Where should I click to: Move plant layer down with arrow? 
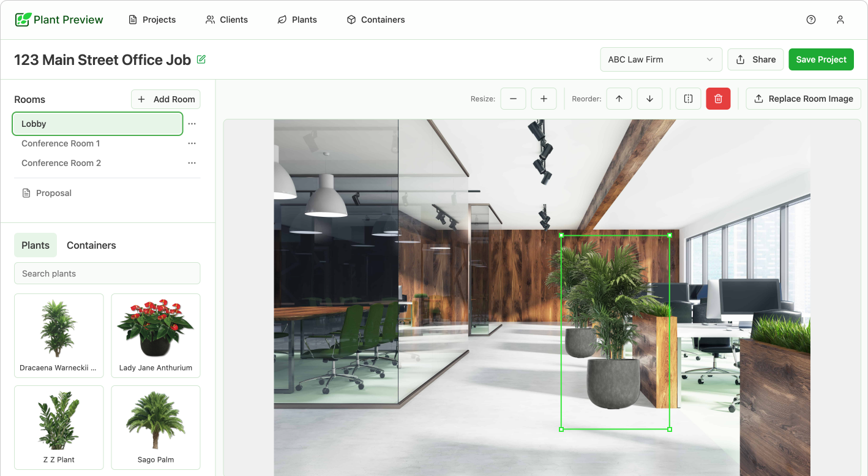point(649,99)
